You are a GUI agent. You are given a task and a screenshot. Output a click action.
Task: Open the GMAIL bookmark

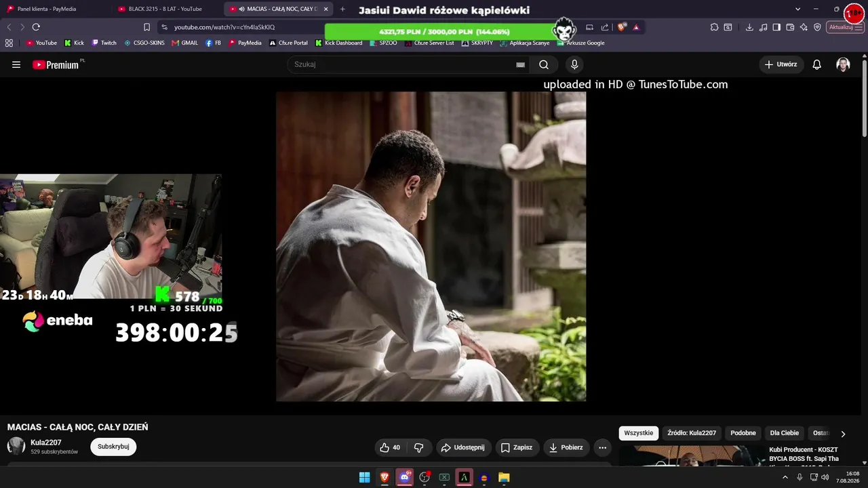click(184, 43)
